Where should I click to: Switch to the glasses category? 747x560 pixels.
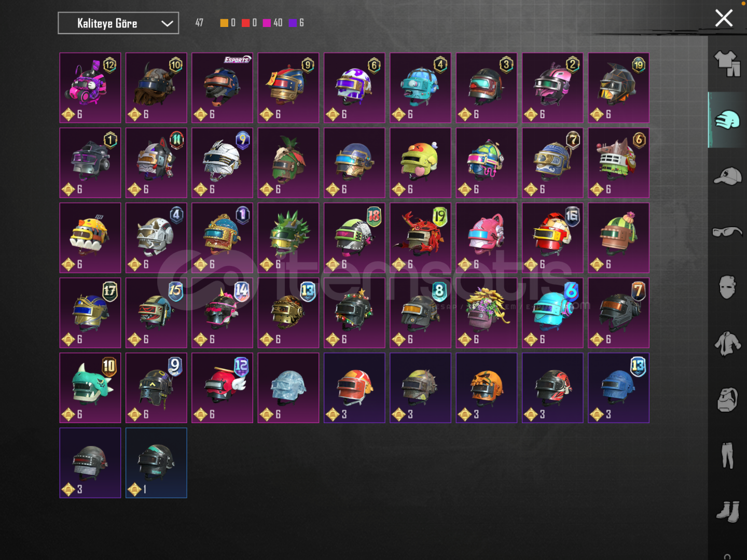[x=727, y=231]
